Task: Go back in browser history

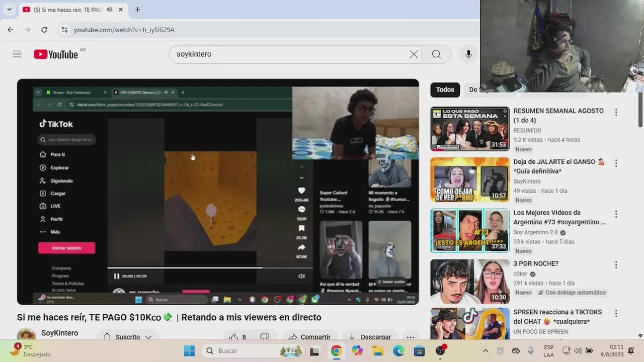Action: 11,30
